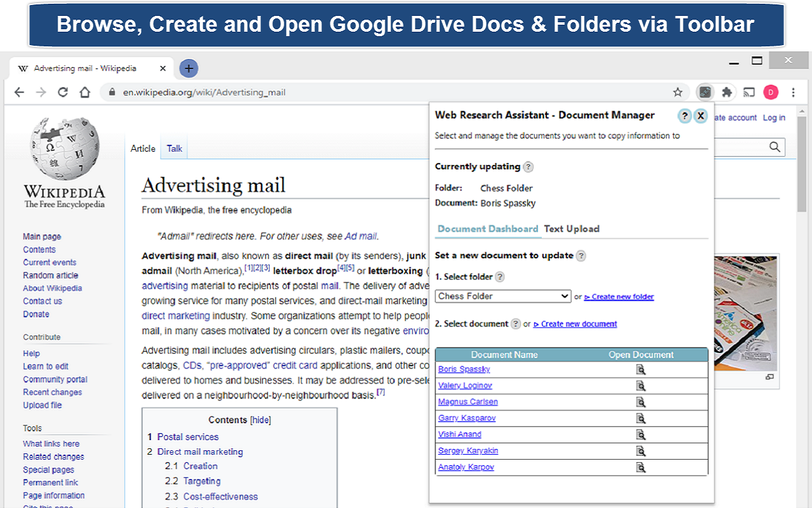Screen dimensions: 812x508
Task: Click the Web Research Assistant help question mark
Action: (684, 116)
